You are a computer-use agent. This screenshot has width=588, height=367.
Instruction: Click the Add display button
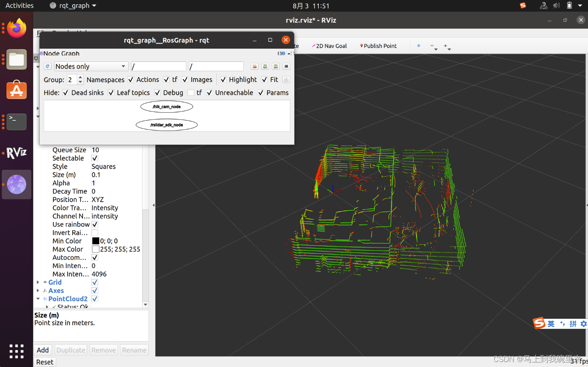point(43,350)
